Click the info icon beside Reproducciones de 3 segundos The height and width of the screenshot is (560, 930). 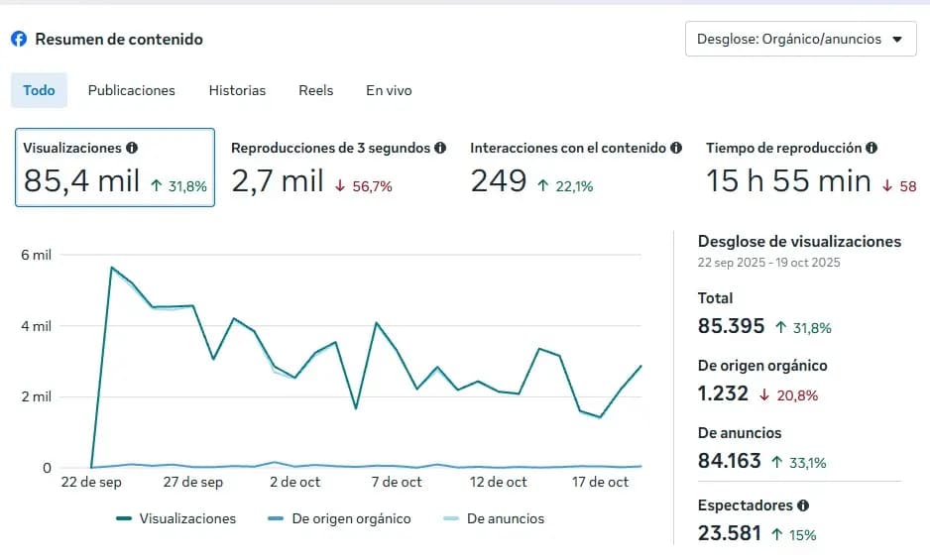[440, 148]
